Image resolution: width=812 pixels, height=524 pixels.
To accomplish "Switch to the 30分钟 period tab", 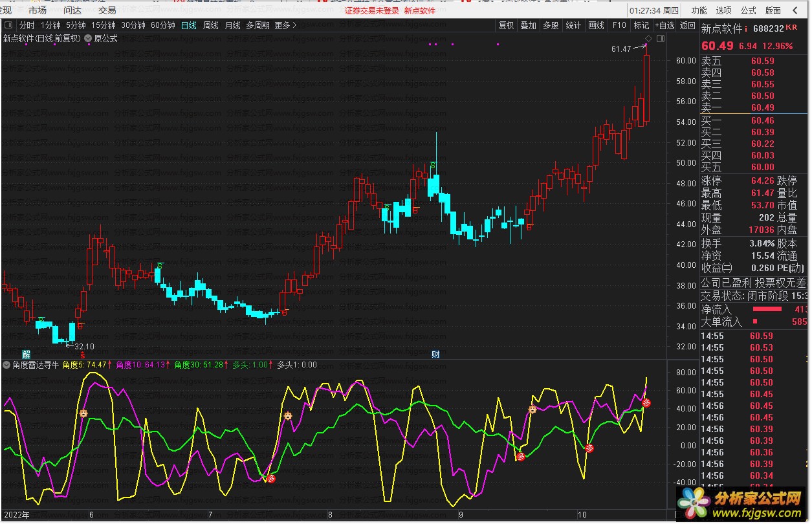I will (x=133, y=25).
